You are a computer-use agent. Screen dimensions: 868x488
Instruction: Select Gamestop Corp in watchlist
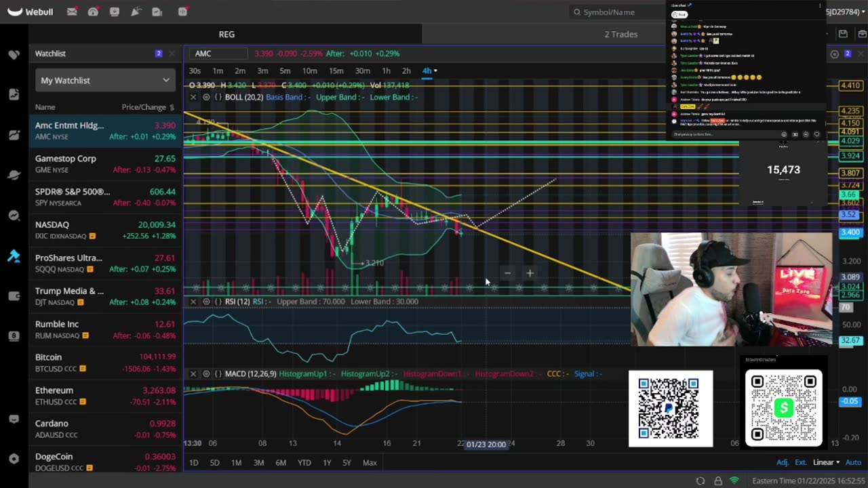[x=105, y=164]
